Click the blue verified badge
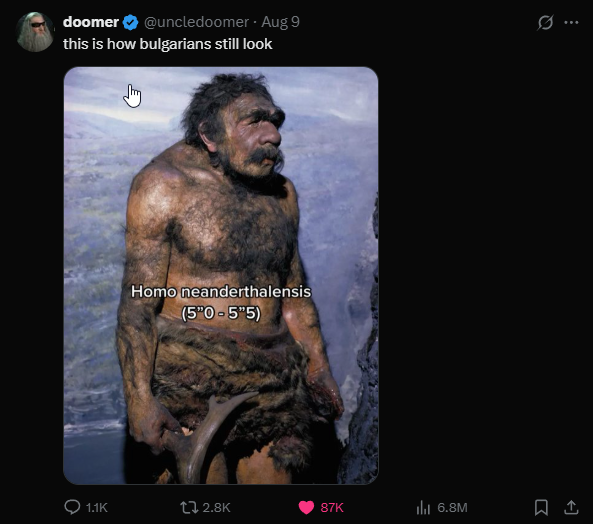The image size is (593, 524). (130, 22)
